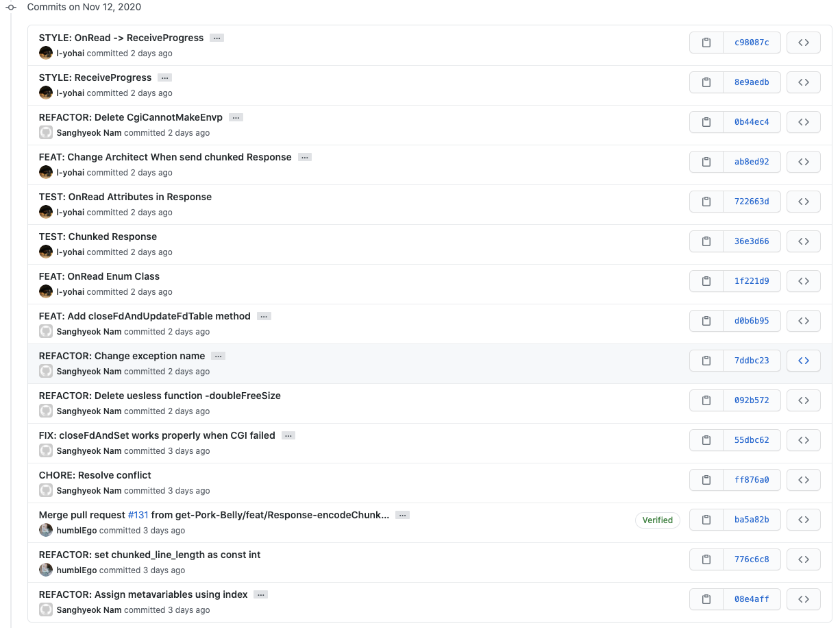840x628 pixels.
Task: Expand description for STYLE: OnRead -> ReceiveProgress
Action: [217, 38]
